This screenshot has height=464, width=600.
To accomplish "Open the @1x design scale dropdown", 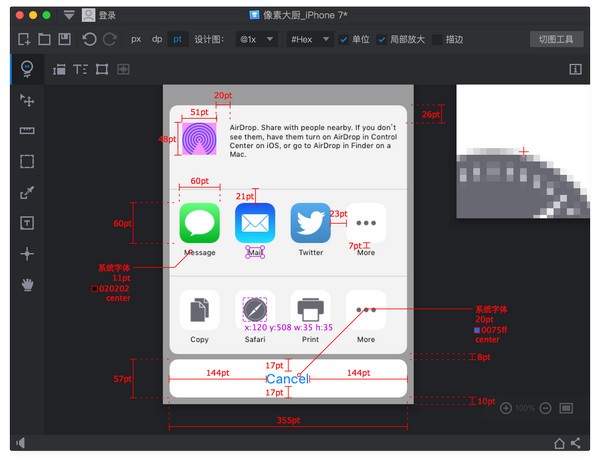I will point(257,39).
